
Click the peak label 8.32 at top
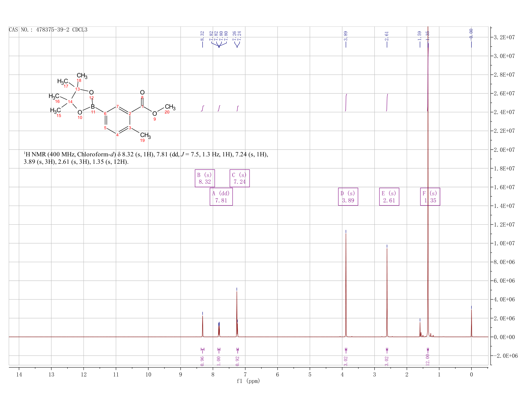202,36
